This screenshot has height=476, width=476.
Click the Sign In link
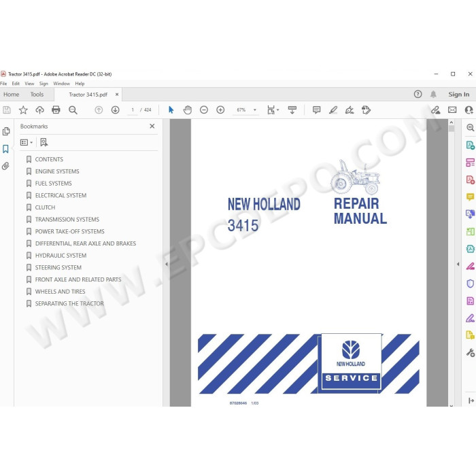pyautogui.click(x=459, y=95)
